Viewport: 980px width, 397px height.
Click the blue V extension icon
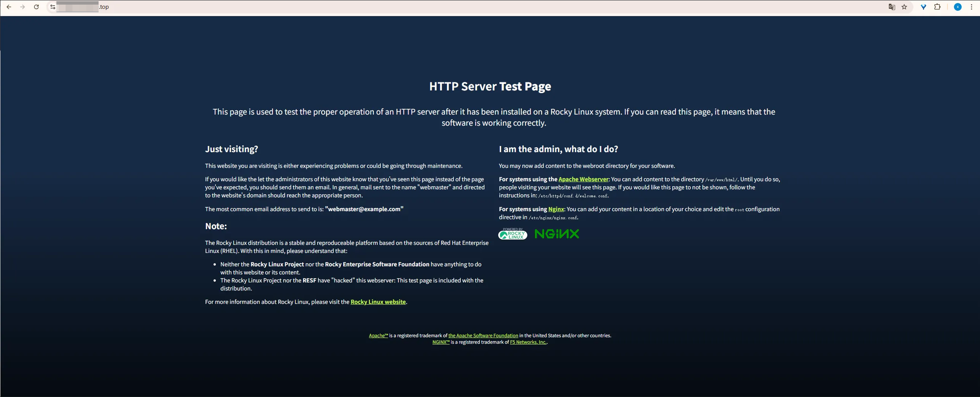point(924,7)
